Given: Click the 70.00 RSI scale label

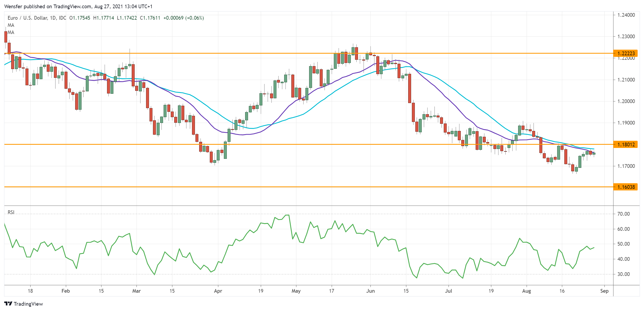Looking at the screenshot, I should pyautogui.click(x=623, y=214).
